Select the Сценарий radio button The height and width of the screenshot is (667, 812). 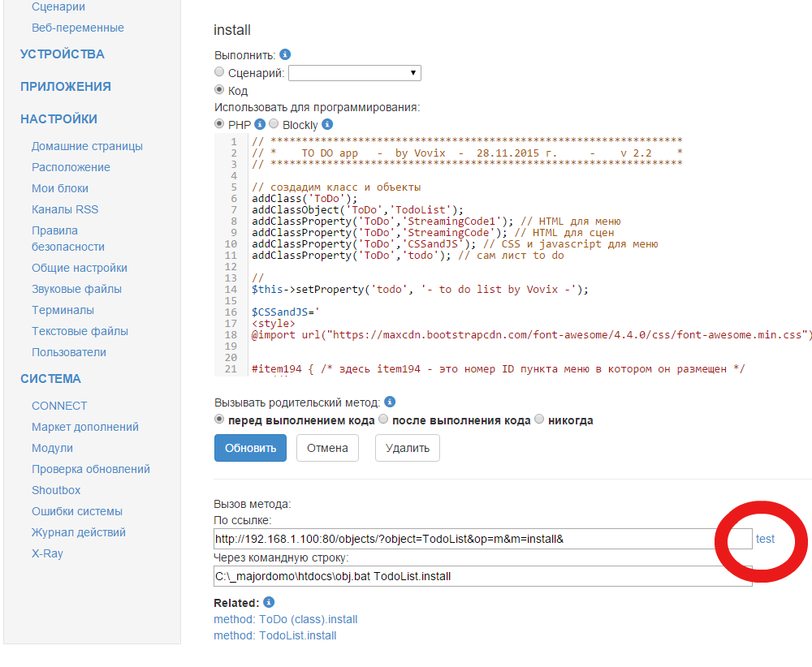point(219,72)
